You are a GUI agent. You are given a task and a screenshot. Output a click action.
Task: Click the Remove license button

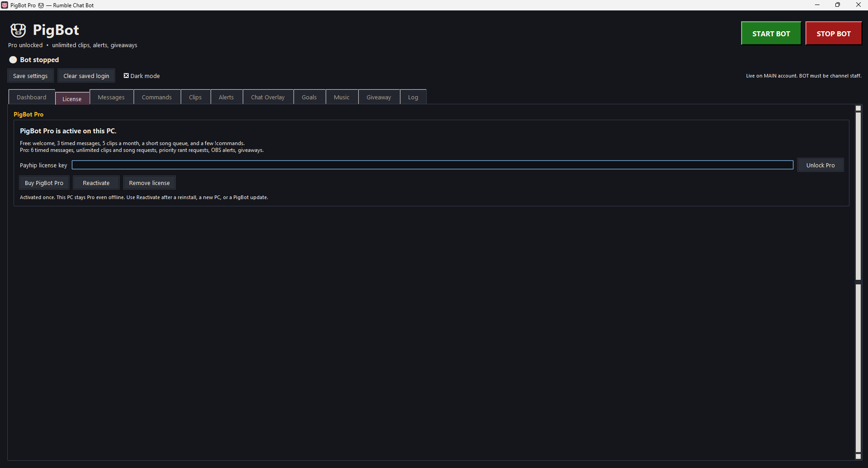149,183
